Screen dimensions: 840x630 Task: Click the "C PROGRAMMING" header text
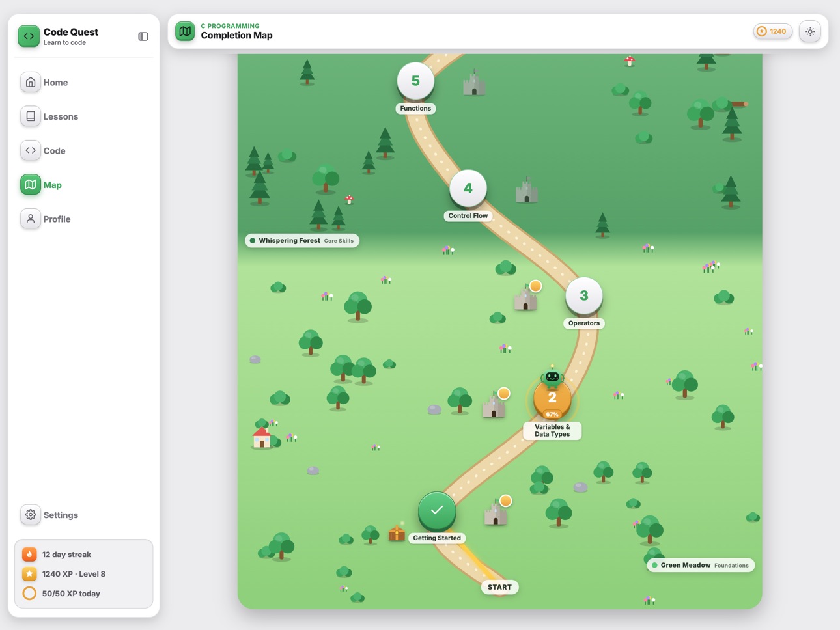click(x=230, y=26)
